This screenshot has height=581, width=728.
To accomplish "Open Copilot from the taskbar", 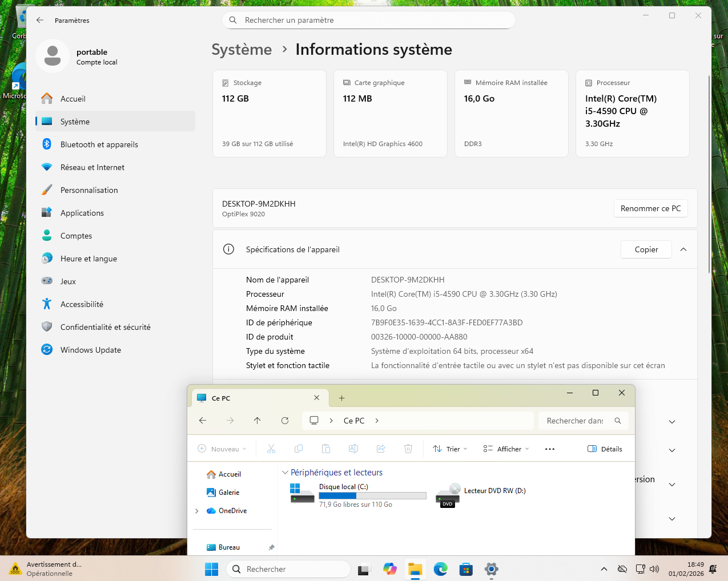I will coord(390,569).
